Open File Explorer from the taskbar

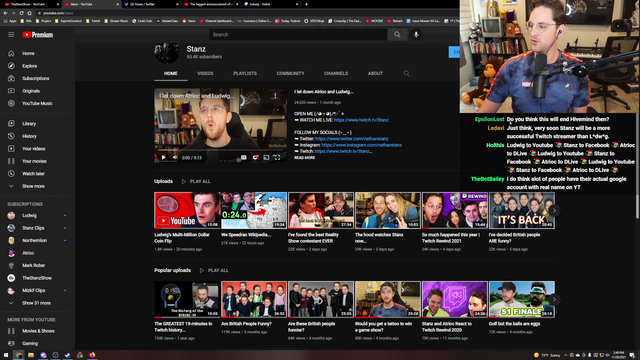point(31,355)
